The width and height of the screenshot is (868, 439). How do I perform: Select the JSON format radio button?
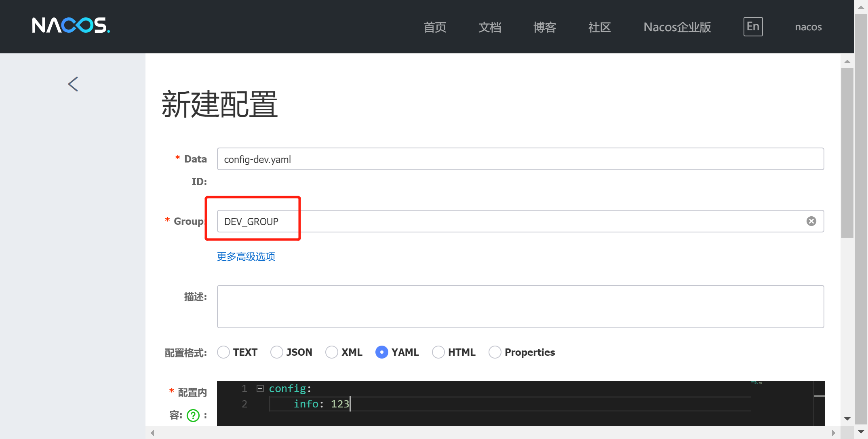[x=277, y=352]
